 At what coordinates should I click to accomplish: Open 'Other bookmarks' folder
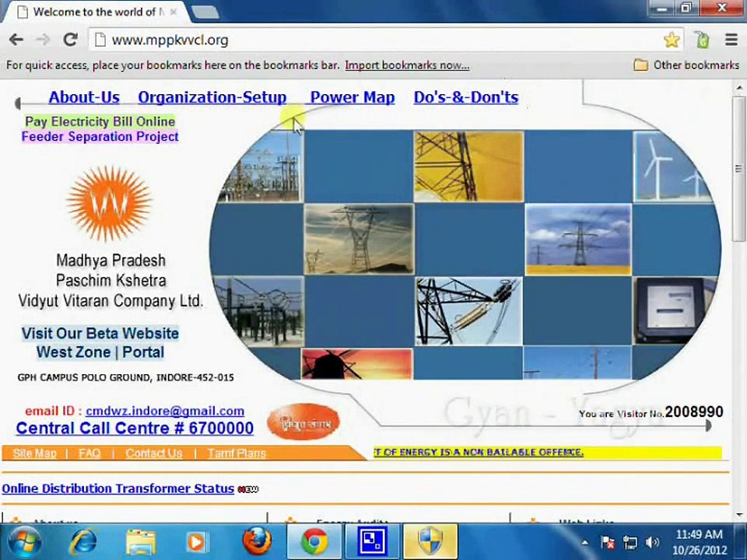[686, 65]
